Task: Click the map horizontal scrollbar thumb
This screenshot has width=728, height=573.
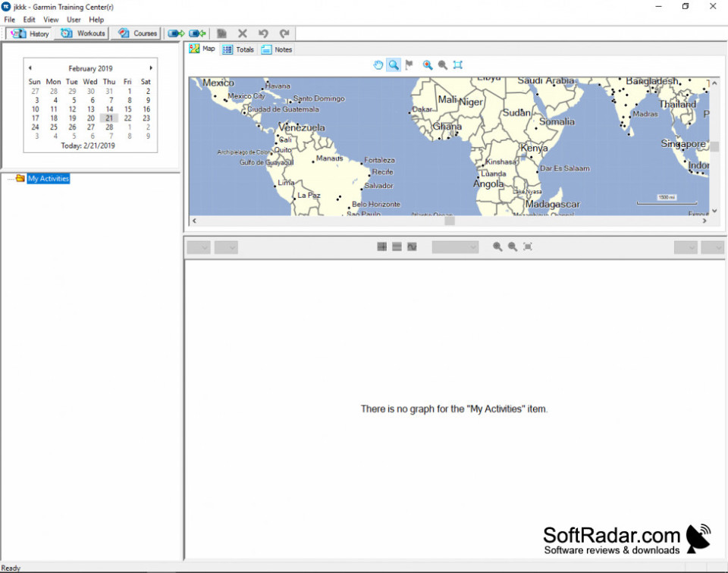Action: (x=450, y=221)
